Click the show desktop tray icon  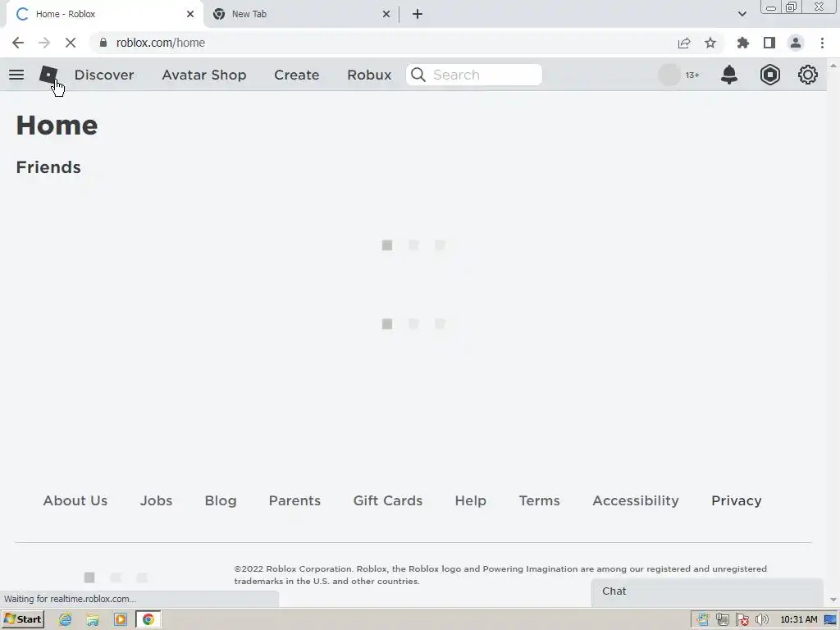pyautogui.click(x=830, y=620)
